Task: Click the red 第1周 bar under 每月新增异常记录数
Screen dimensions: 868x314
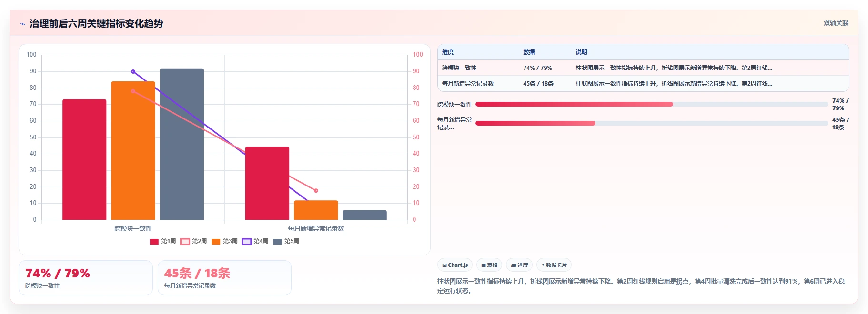Action: [x=267, y=183]
